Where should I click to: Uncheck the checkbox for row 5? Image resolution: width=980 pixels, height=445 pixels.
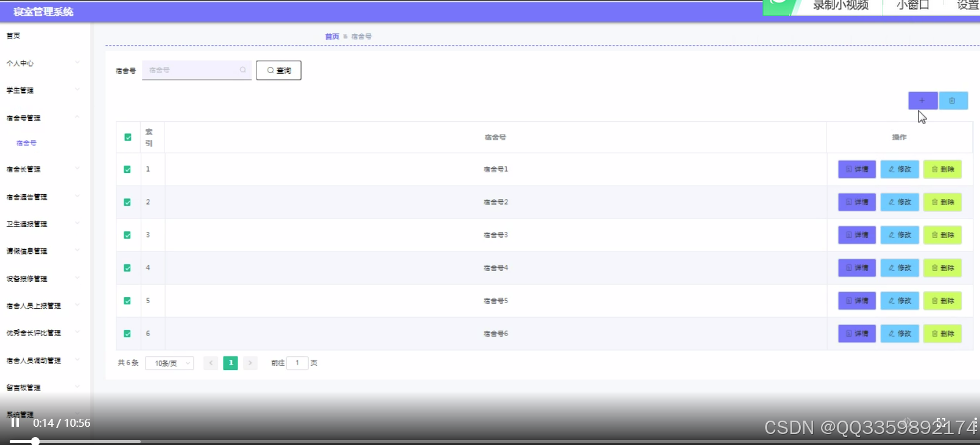point(127,301)
